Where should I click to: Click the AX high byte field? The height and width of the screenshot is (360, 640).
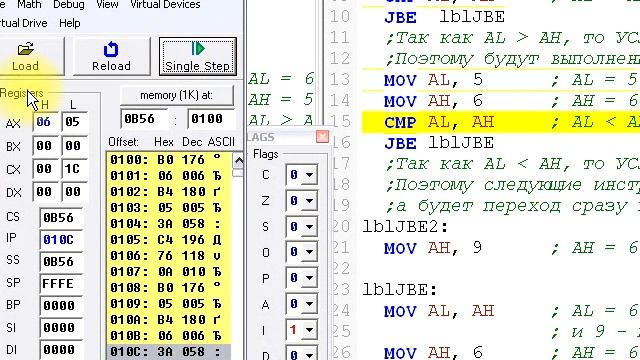coord(45,122)
